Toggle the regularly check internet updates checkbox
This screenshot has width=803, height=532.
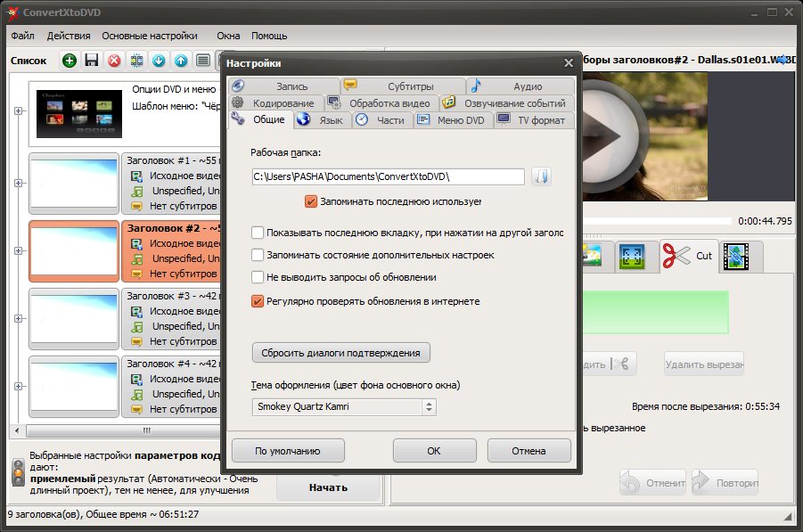258,302
